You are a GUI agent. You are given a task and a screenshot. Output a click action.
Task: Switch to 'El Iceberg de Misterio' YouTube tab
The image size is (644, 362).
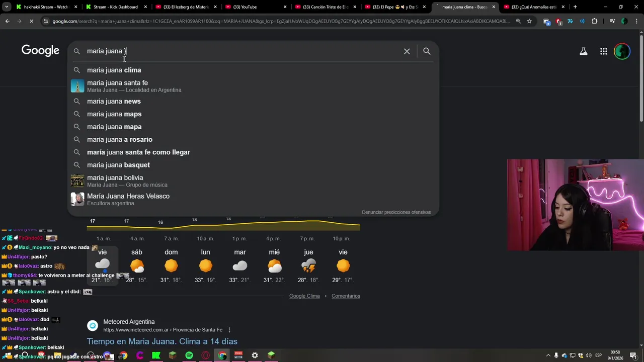pyautogui.click(x=186, y=7)
